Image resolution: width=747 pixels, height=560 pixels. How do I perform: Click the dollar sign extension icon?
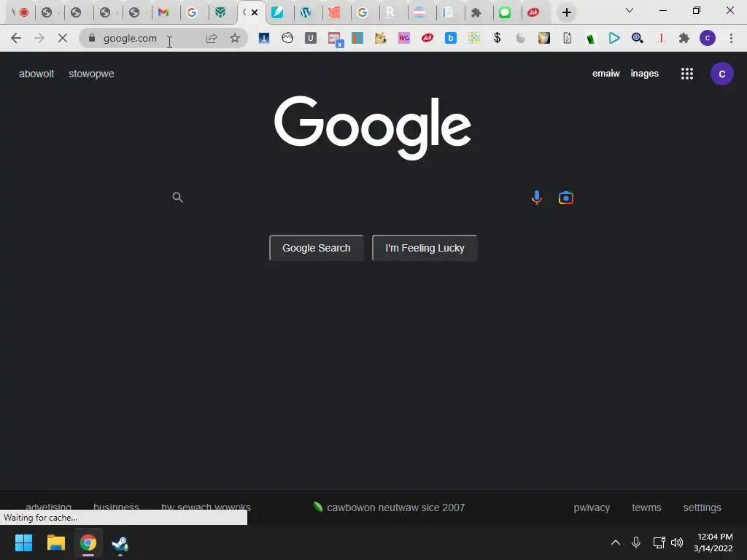(x=497, y=38)
